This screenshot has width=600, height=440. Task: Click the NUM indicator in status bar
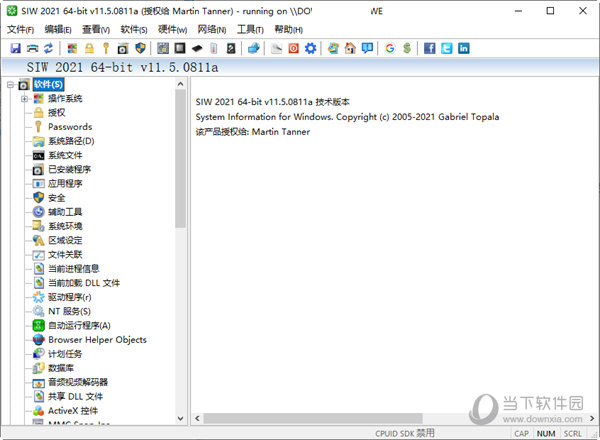click(546, 433)
